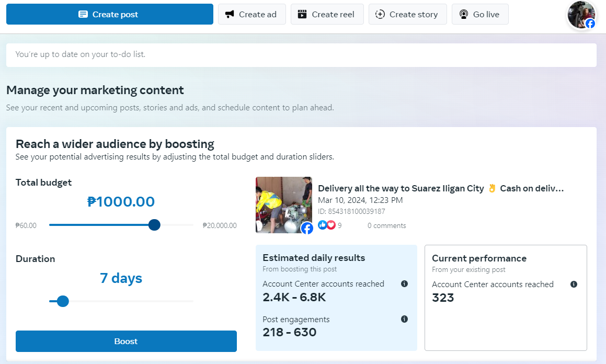Open the delivery post thumbnail image
Image resolution: width=606 pixels, height=364 pixels.
pyautogui.click(x=283, y=204)
